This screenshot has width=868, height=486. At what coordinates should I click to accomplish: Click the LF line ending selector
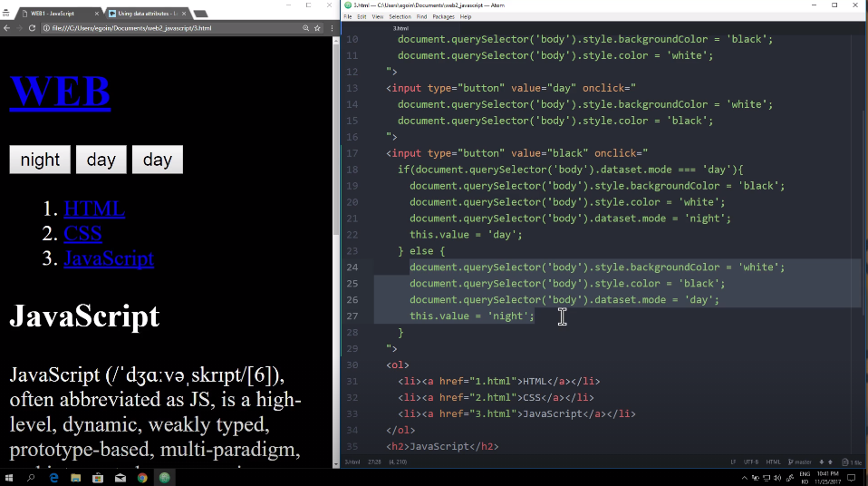734,462
